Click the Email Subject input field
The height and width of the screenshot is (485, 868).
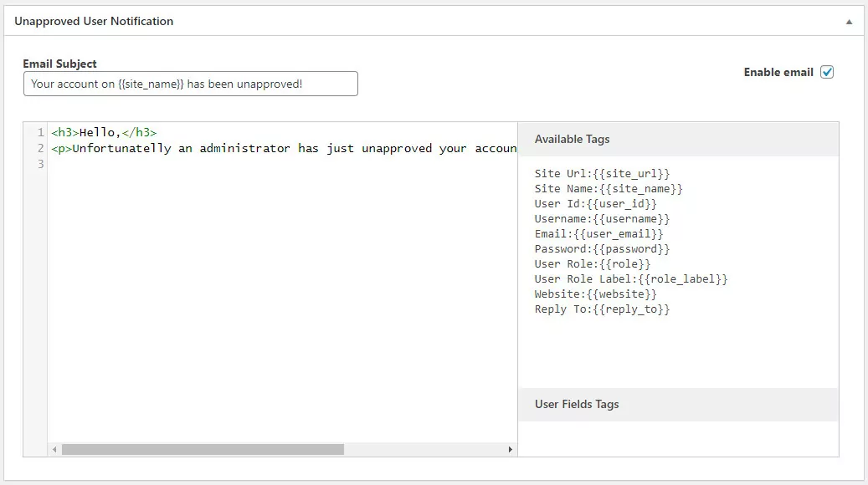coord(191,84)
